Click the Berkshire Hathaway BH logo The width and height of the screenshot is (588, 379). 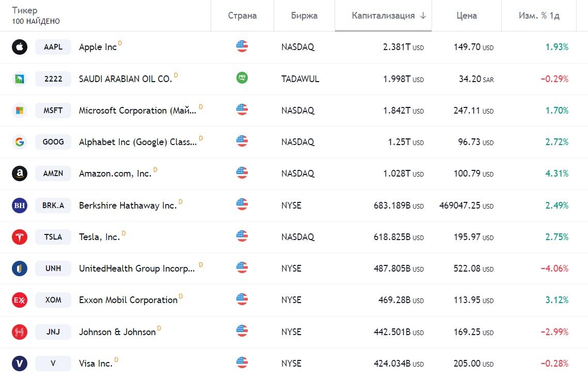pos(20,206)
